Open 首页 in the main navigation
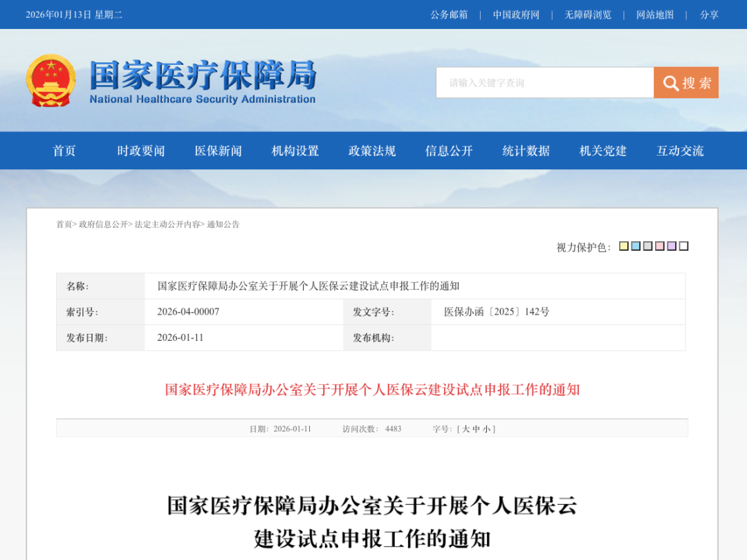 (64, 151)
